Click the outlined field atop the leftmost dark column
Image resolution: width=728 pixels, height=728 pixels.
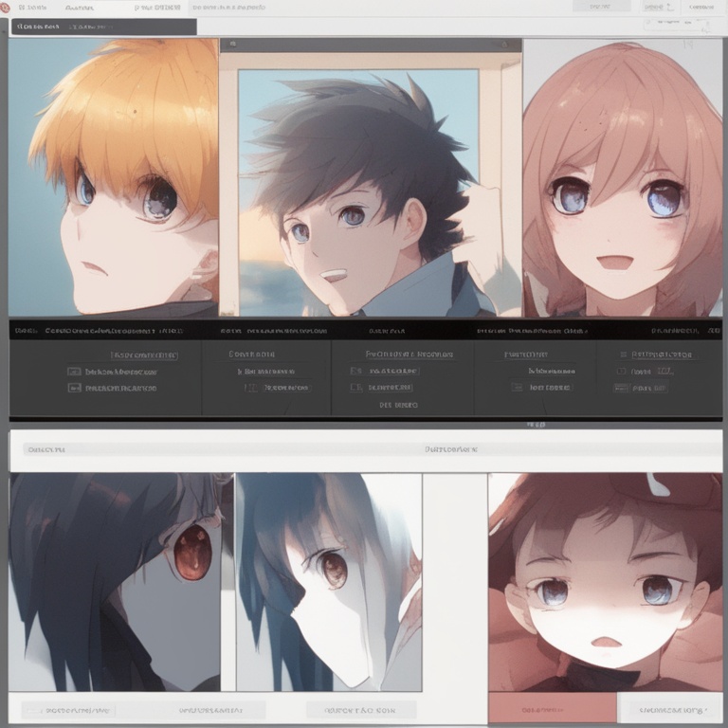(142, 355)
